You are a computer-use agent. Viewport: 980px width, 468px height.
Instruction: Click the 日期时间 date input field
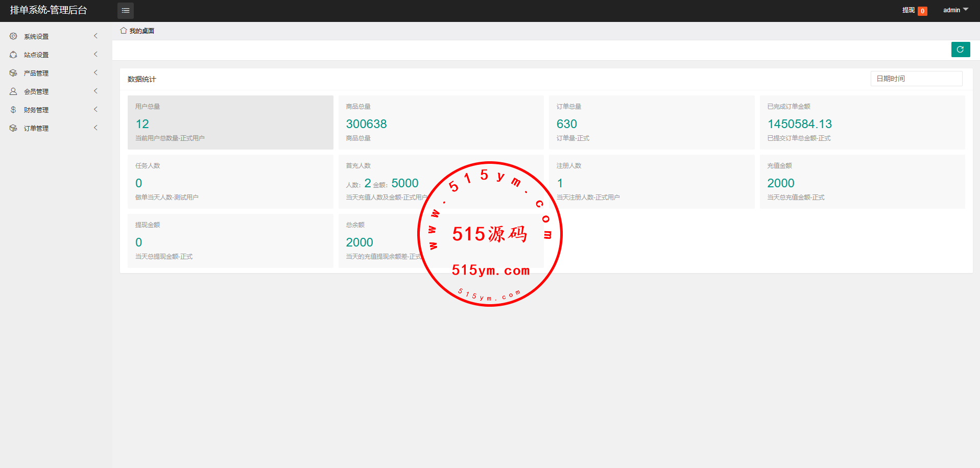coord(916,79)
